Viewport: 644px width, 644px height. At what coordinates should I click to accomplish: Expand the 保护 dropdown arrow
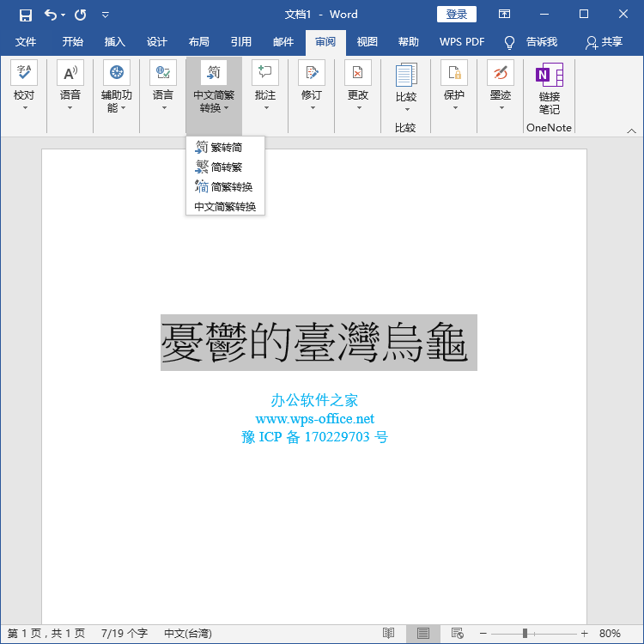point(455,108)
